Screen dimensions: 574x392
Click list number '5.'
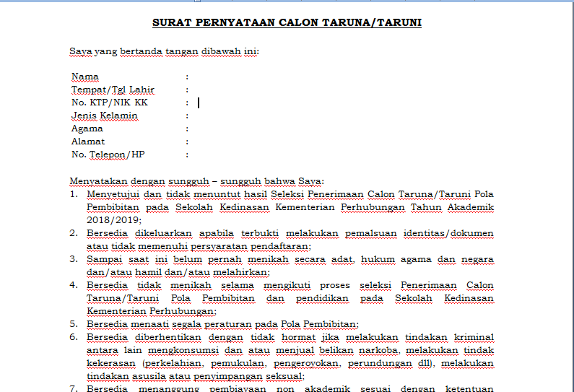74,324
